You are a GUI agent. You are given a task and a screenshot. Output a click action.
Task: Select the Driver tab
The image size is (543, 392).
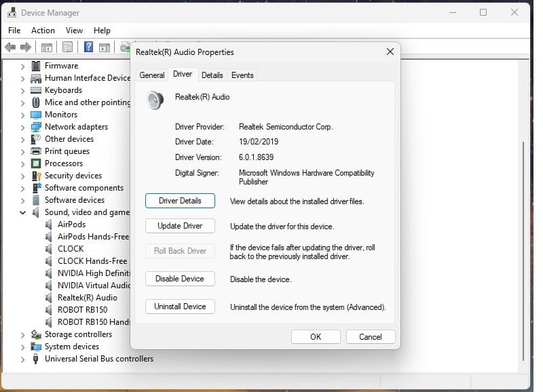(x=183, y=74)
